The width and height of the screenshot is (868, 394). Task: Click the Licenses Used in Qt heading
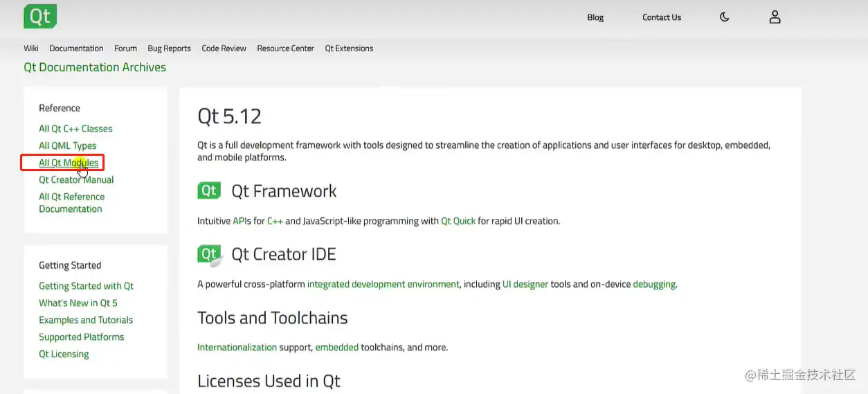[x=269, y=382]
